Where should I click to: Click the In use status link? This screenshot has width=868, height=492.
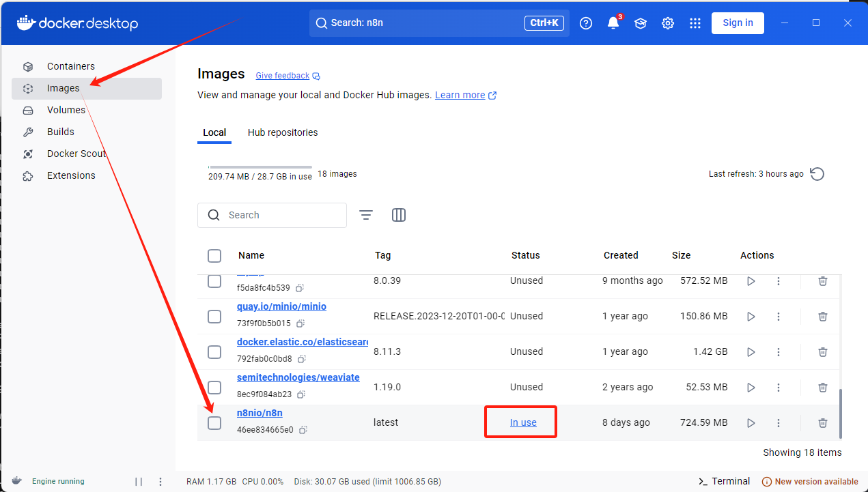point(523,423)
